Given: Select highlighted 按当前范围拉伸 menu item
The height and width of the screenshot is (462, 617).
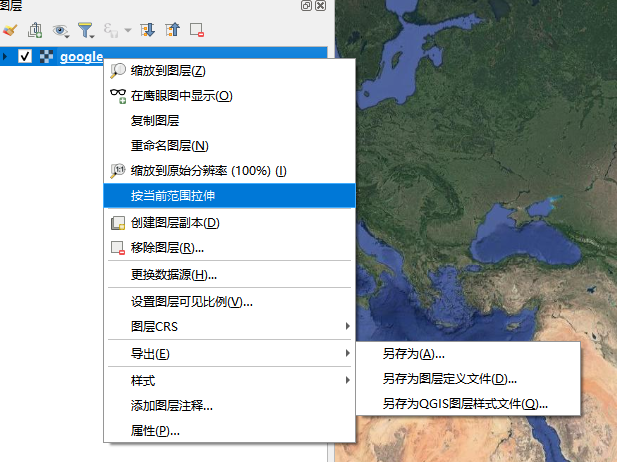Looking at the screenshot, I should (x=229, y=196).
